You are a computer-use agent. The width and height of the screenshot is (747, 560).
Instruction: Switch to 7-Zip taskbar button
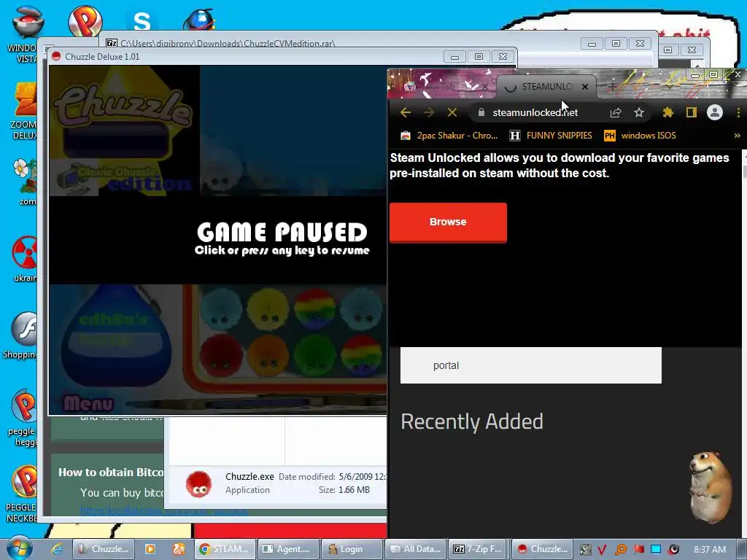(x=479, y=549)
